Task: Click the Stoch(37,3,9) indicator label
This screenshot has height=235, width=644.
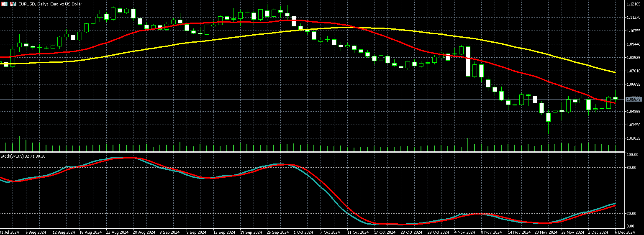Action: coord(23,156)
